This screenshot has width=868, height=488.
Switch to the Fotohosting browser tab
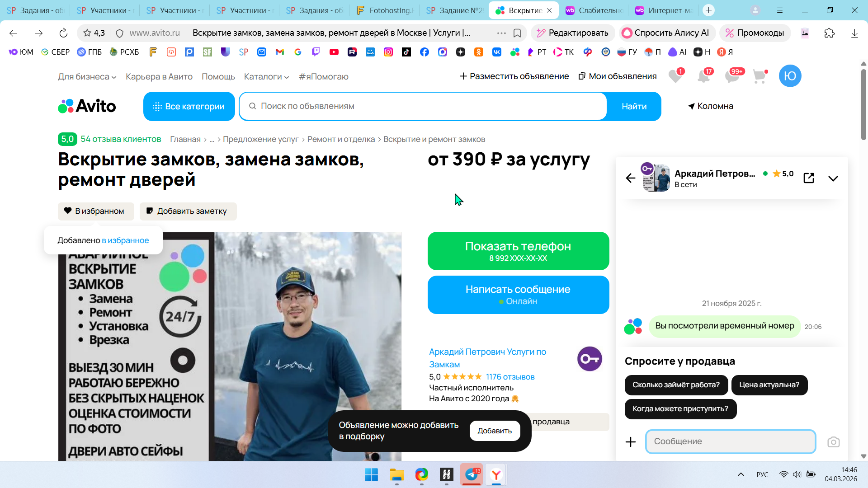[387, 10]
